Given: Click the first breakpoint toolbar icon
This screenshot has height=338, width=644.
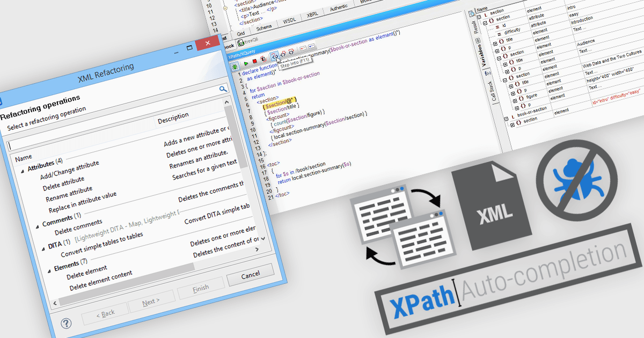Looking at the screenshot, I should 303,48.
